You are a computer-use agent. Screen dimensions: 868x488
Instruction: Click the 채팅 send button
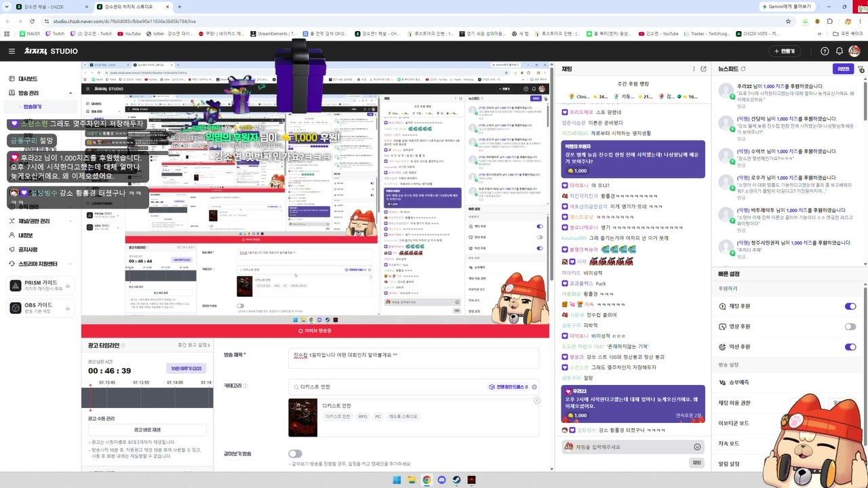(696, 462)
